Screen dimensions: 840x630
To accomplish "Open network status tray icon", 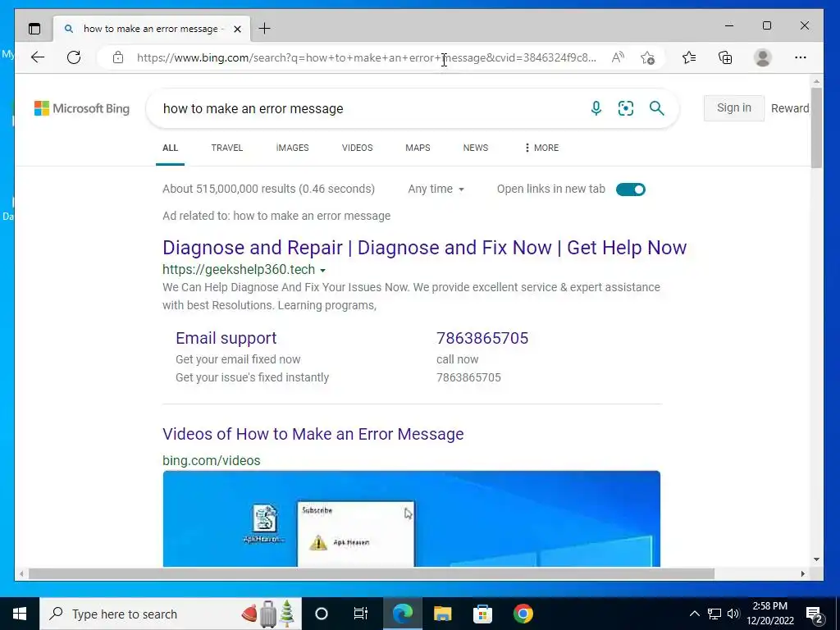I will (714, 614).
